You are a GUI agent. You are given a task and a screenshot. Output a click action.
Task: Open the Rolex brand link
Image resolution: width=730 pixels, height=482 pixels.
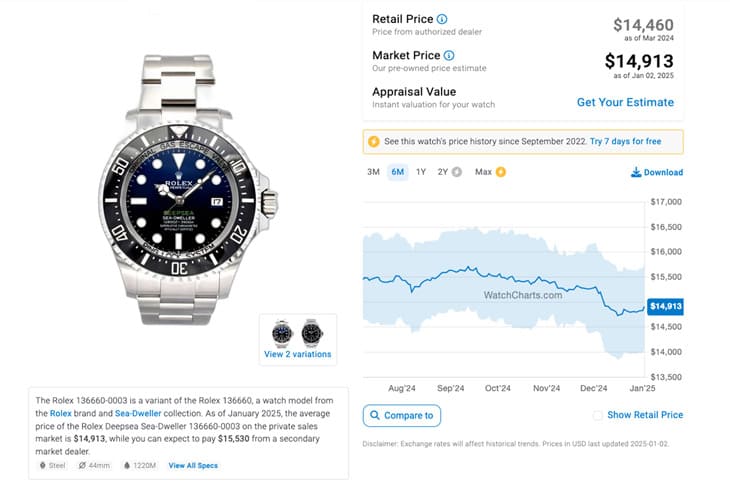(x=62, y=413)
